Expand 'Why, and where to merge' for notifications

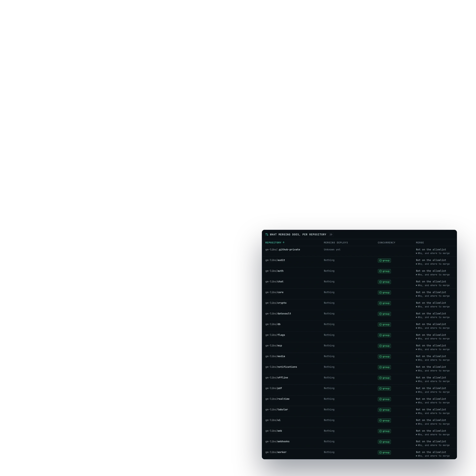[433, 371]
